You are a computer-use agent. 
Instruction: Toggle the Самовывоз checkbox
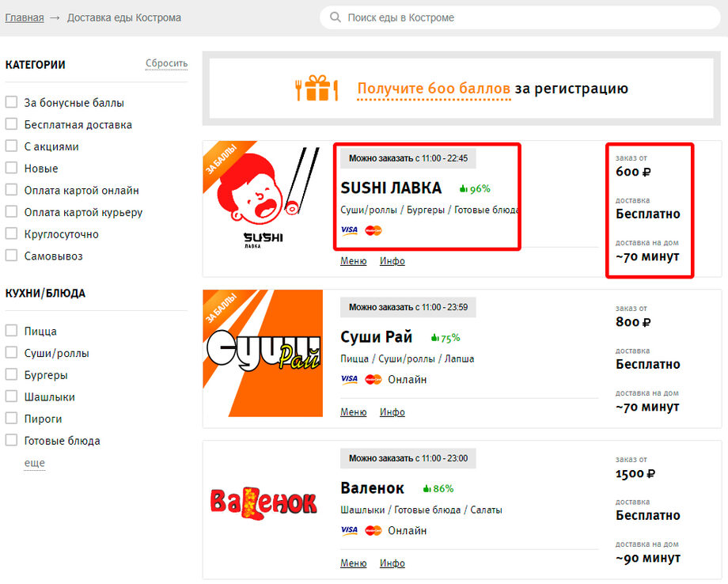pyautogui.click(x=11, y=255)
